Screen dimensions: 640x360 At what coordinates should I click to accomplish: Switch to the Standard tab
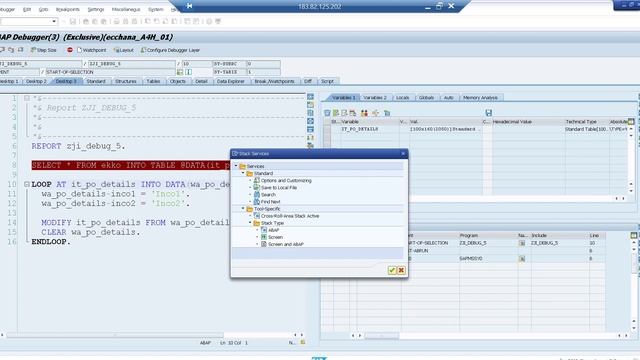(96, 81)
